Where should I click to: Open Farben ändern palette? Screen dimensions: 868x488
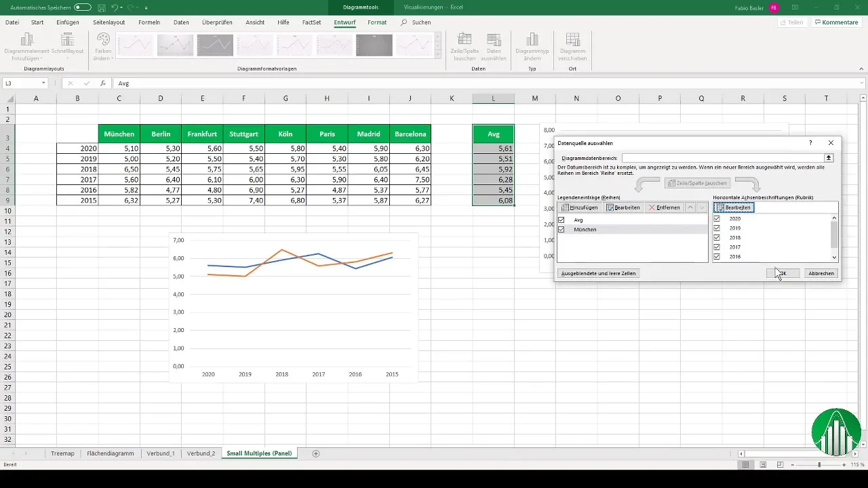103,45
